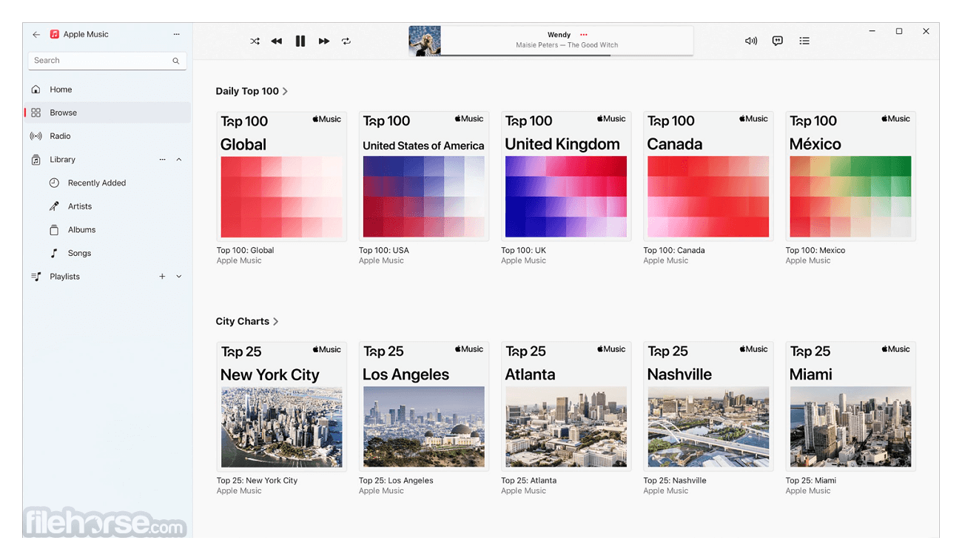Viewport: 962px width, 560px height.
Task: Click the 'Top 25: Nashville' title text
Action: tap(675, 481)
